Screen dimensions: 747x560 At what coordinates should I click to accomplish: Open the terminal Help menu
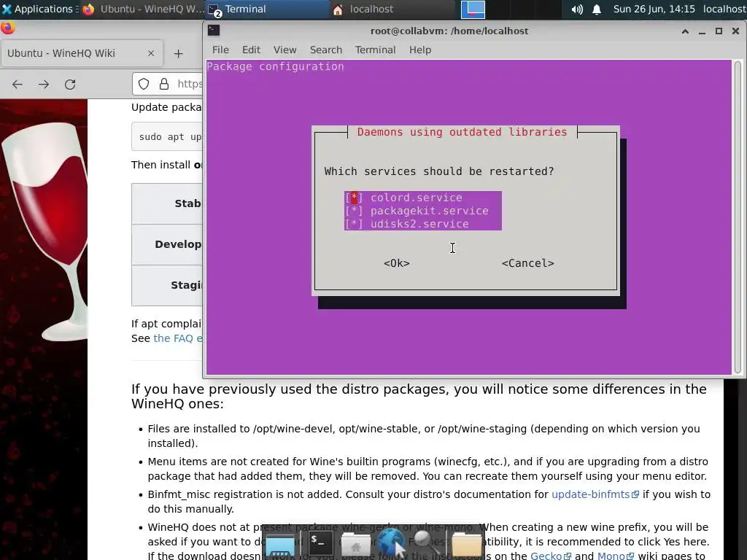(x=420, y=50)
